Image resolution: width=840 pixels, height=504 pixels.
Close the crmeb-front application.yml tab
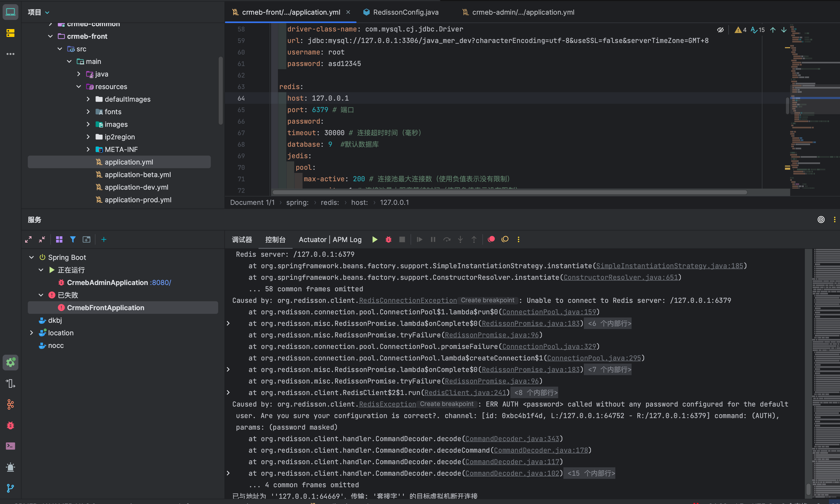pos(348,12)
